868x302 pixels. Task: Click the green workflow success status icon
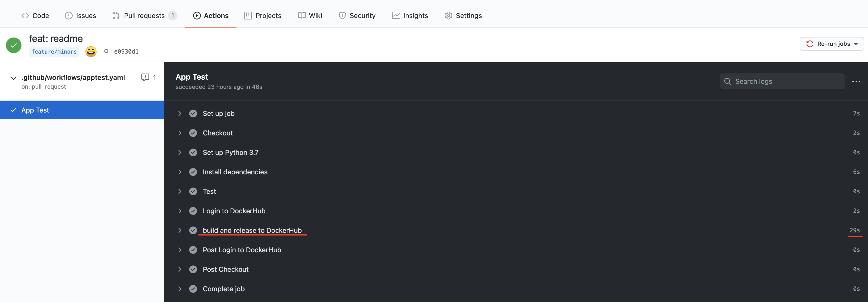14,45
